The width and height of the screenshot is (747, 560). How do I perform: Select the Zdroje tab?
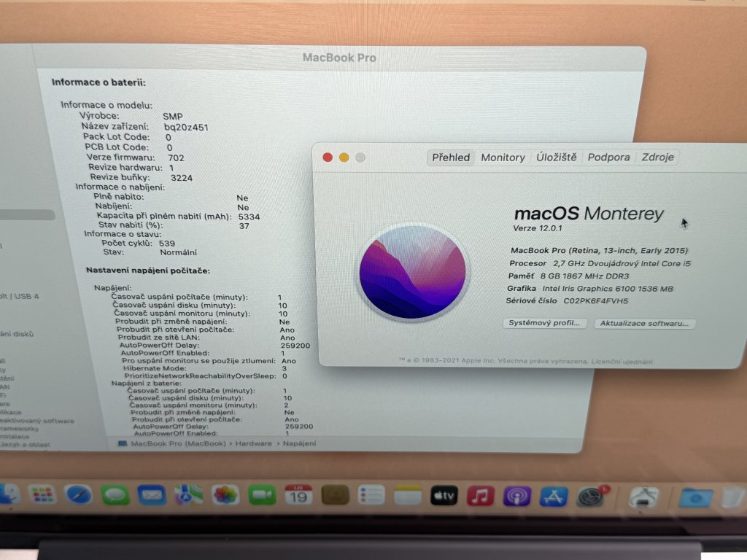pyautogui.click(x=658, y=157)
